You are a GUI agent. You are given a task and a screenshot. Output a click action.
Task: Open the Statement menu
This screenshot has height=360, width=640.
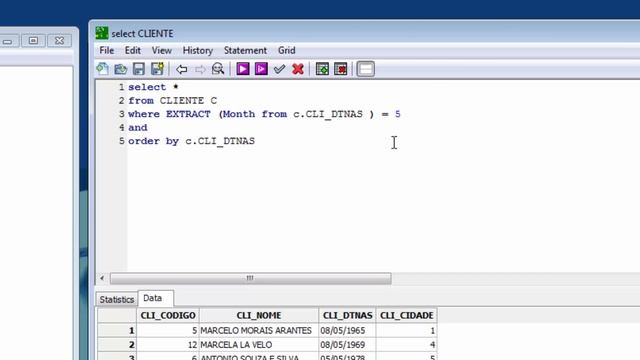tap(245, 50)
